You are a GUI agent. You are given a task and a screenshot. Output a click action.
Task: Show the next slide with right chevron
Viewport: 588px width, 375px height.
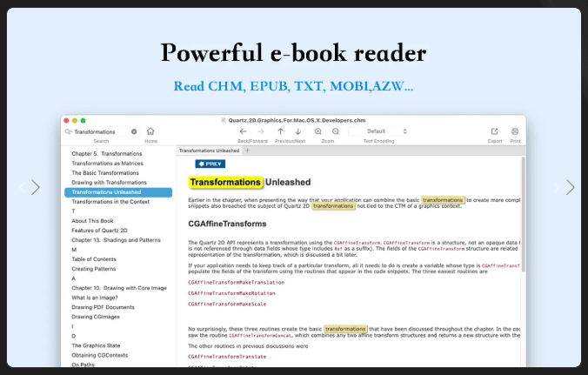[570, 187]
